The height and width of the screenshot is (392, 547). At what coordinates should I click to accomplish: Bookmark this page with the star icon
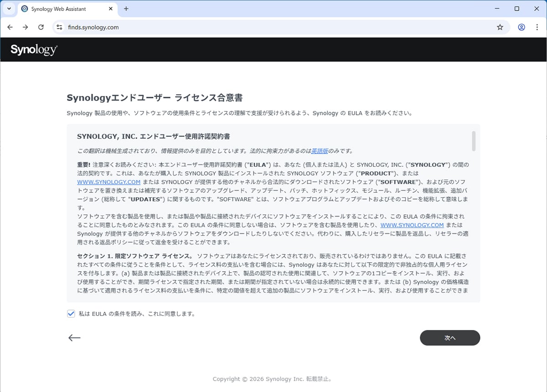point(500,27)
